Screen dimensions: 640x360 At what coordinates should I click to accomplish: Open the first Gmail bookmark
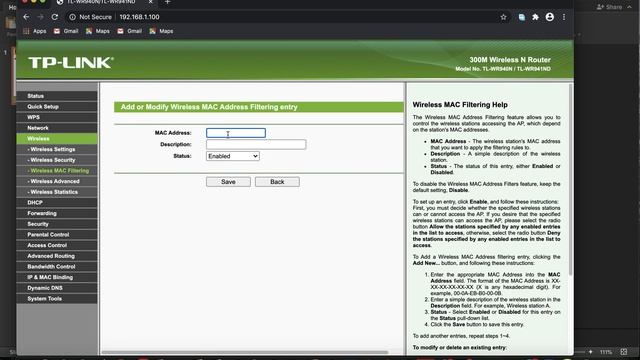(x=66, y=31)
